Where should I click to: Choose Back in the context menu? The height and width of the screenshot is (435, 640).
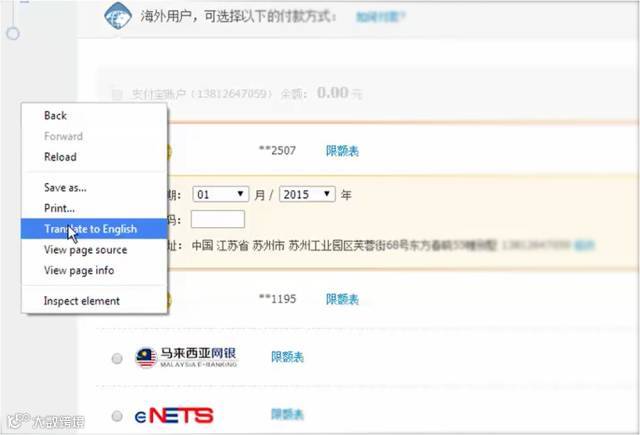pos(94,115)
